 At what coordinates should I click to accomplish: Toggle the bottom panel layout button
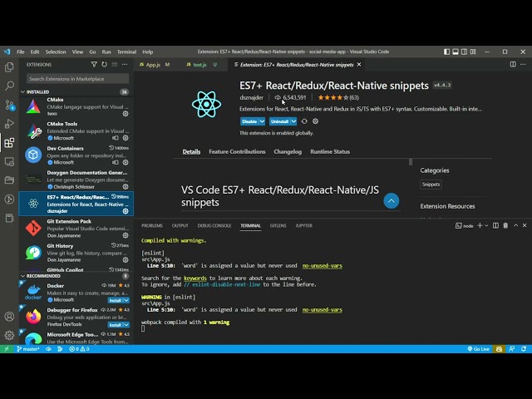tap(456, 52)
